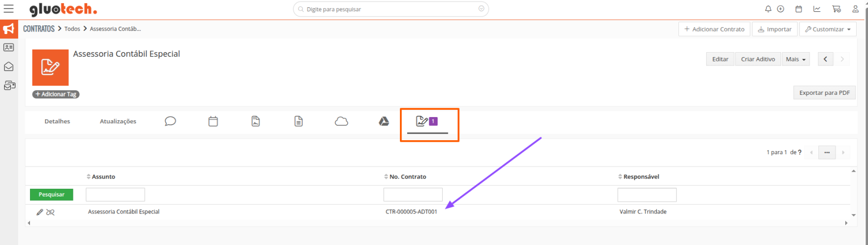Expand the Customizar dropdown

click(827, 29)
